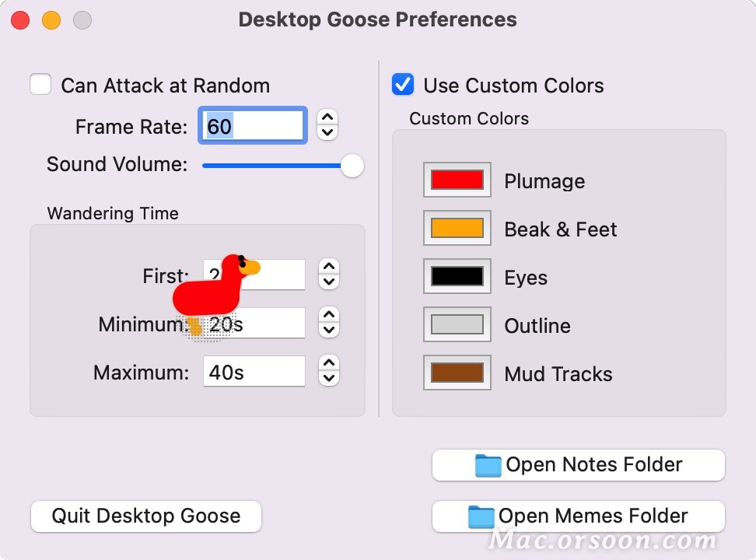Open the Plumage color swatch
756x560 pixels.
coord(457,180)
